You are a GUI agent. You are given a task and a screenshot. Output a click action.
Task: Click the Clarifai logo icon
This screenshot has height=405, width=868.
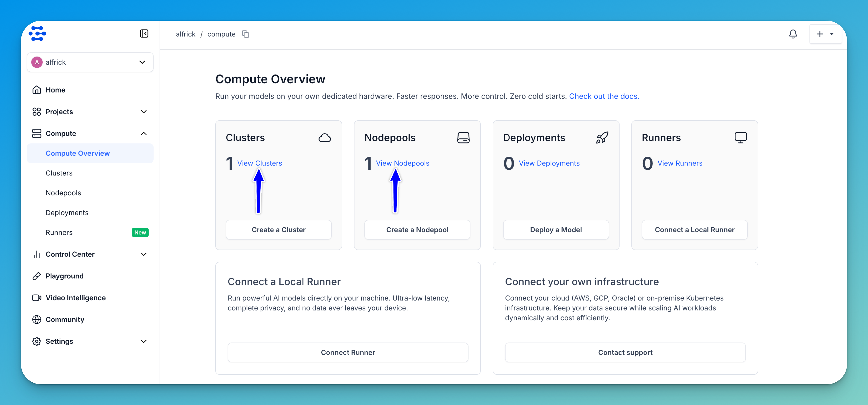(x=37, y=33)
